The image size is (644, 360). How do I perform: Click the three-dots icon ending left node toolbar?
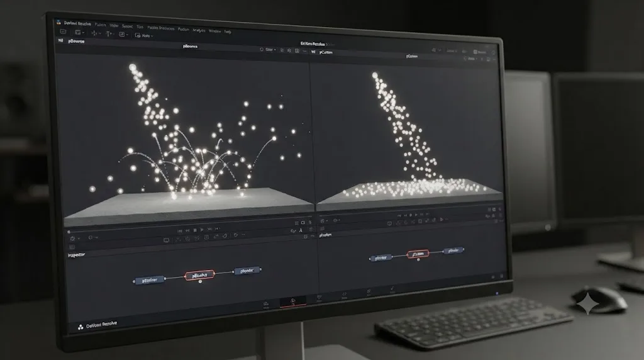(x=243, y=235)
